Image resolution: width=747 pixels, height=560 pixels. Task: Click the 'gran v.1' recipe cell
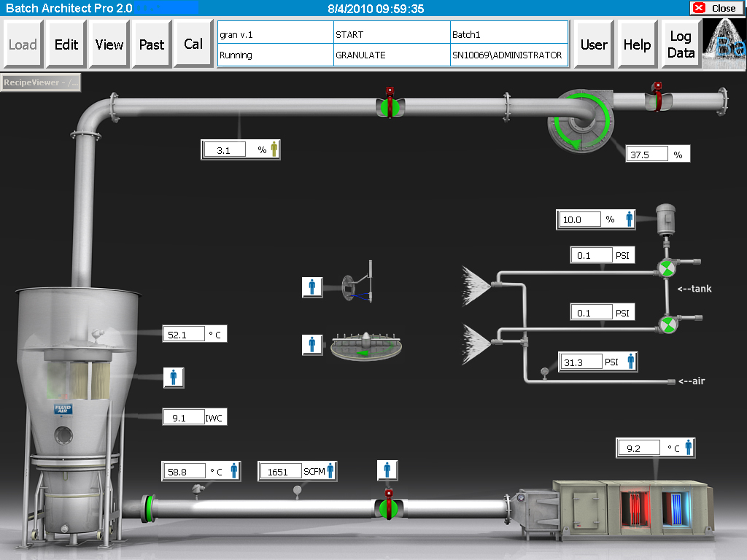[x=275, y=34]
